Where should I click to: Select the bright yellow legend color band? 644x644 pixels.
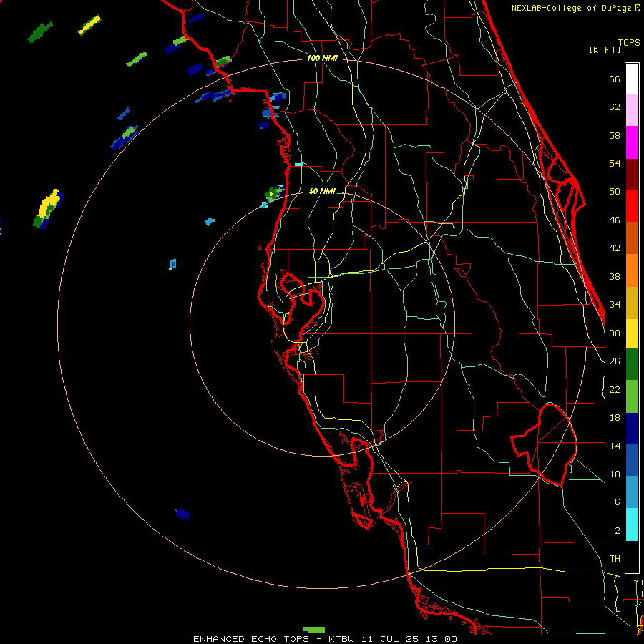(x=632, y=333)
